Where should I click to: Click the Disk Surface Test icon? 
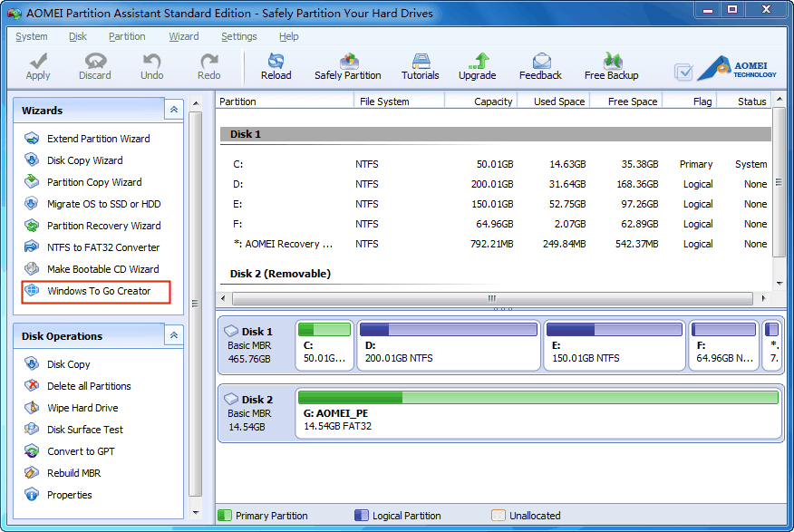32,430
